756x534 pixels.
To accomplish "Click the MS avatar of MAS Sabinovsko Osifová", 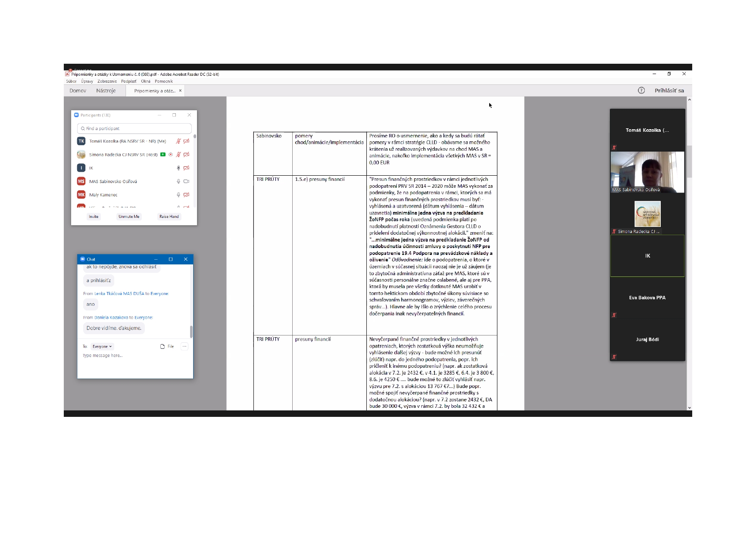I will (x=81, y=181).
